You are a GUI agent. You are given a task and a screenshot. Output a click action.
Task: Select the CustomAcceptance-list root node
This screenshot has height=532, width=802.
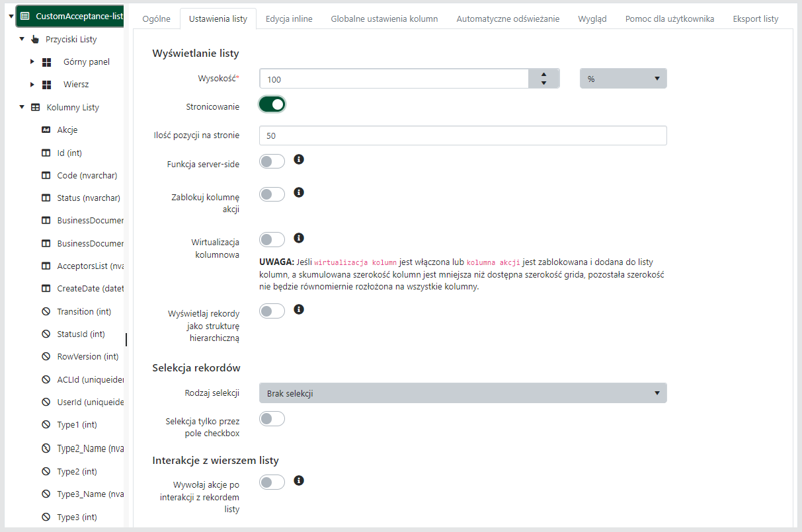point(79,16)
